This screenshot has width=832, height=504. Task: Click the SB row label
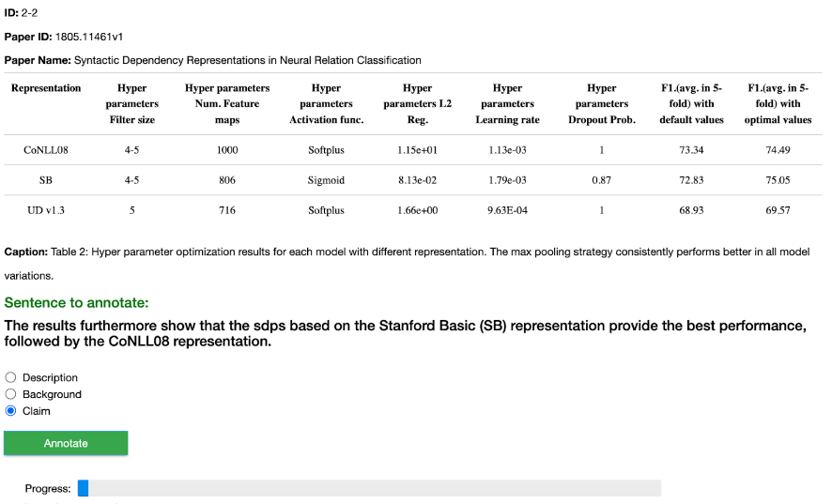[46, 180]
